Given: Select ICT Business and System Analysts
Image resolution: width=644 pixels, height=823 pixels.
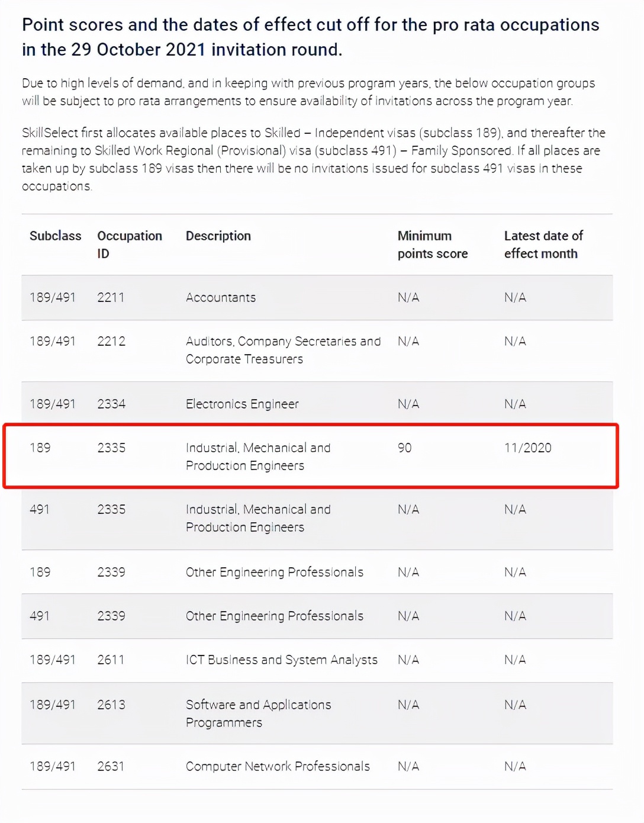Looking at the screenshot, I should coord(282,660).
